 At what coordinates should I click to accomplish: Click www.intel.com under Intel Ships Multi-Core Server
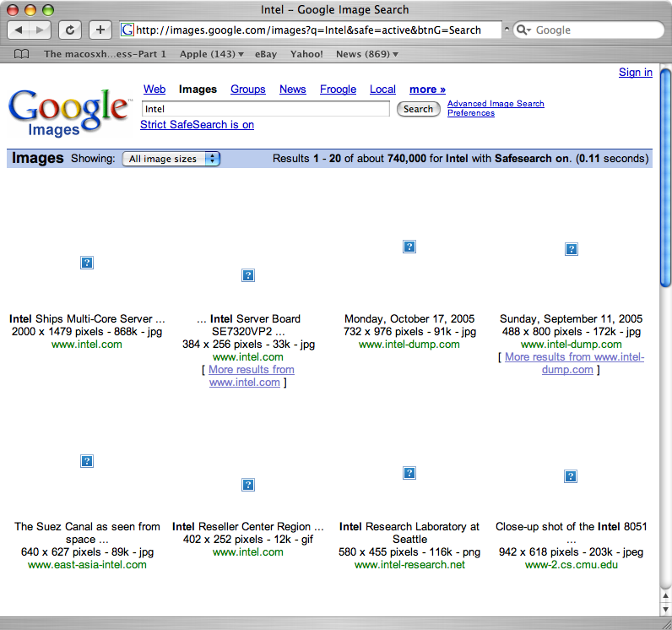[87, 345]
